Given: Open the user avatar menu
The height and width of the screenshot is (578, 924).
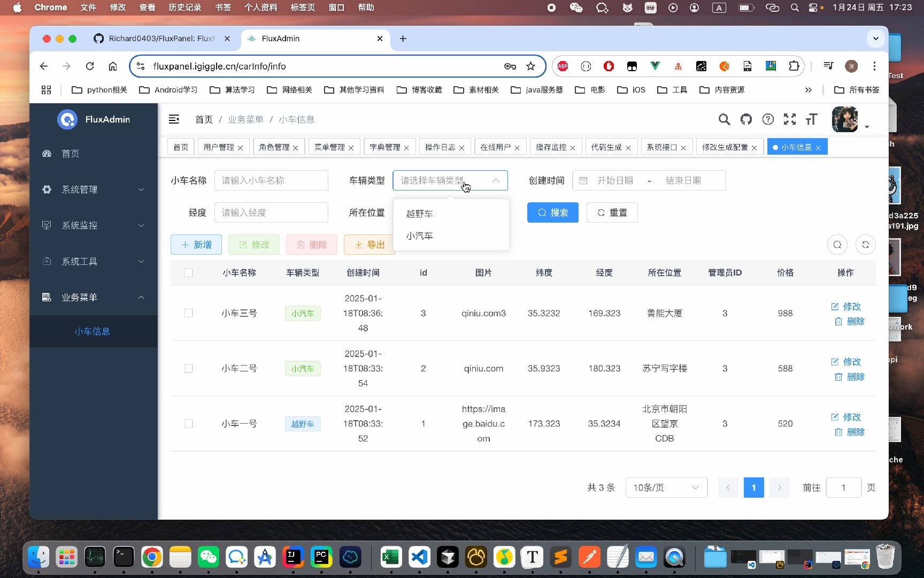Looking at the screenshot, I should pos(845,119).
